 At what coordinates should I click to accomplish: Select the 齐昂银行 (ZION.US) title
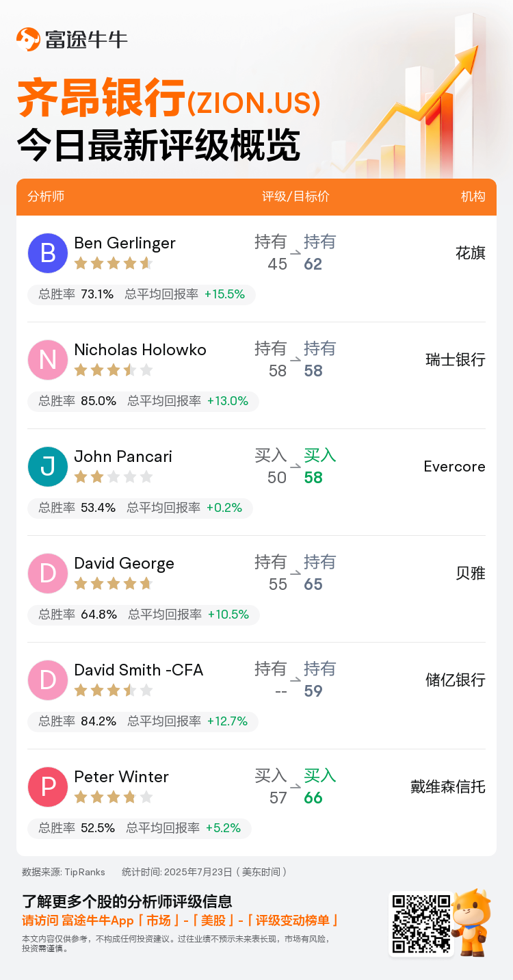[x=168, y=100]
